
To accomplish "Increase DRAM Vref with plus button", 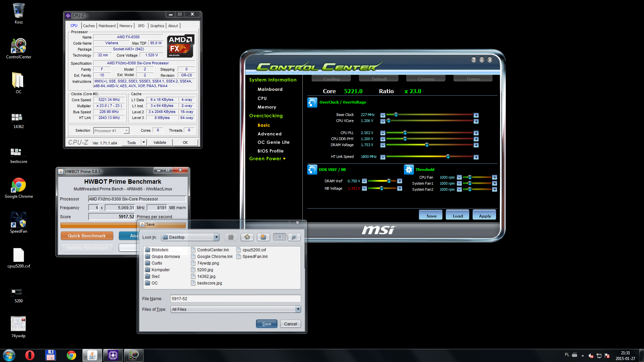I will 399,181.
